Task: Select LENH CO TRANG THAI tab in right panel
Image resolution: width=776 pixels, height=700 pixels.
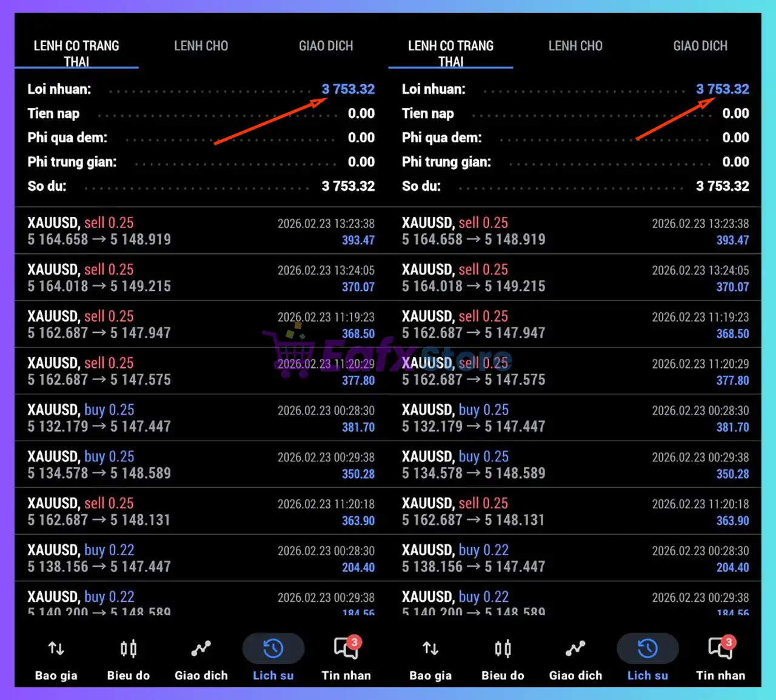Action: tap(450, 53)
